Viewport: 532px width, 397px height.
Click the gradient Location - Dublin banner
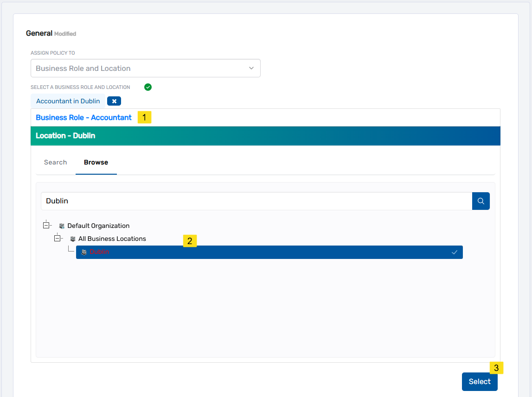266,136
